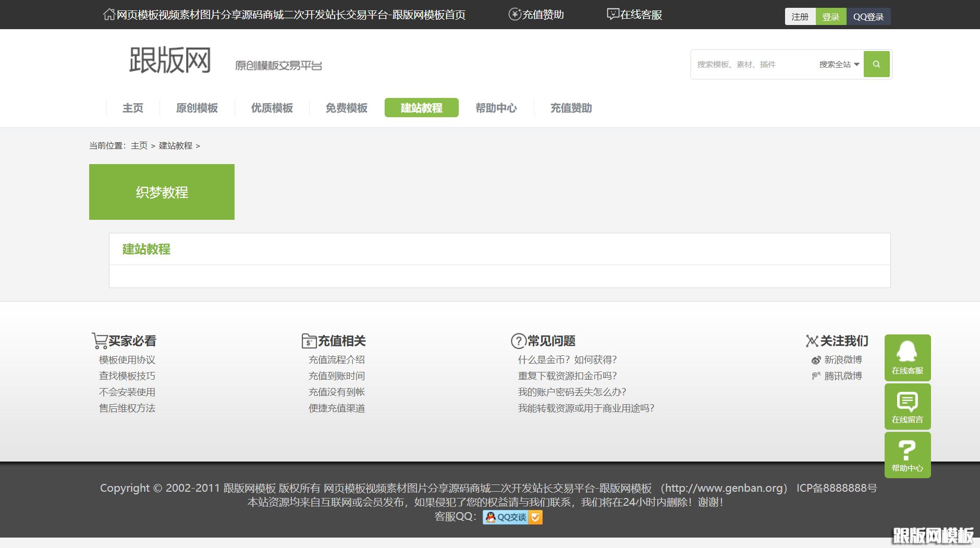Click the home icon in the top bar
980x548 pixels.
[108, 14]
